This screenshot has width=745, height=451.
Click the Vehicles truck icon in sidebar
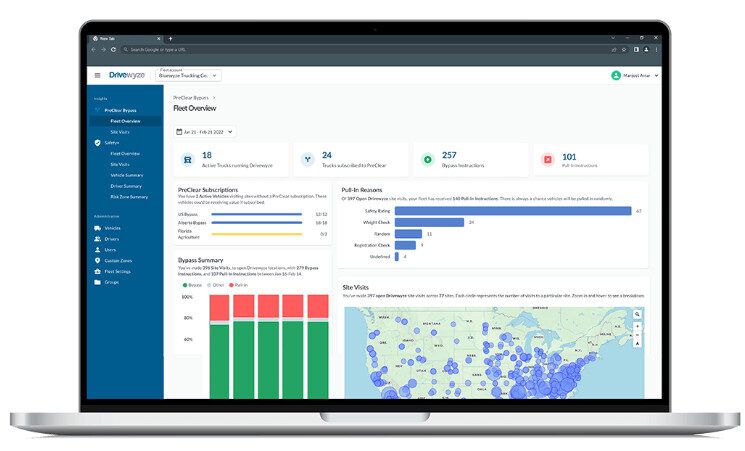pos(97,228)
